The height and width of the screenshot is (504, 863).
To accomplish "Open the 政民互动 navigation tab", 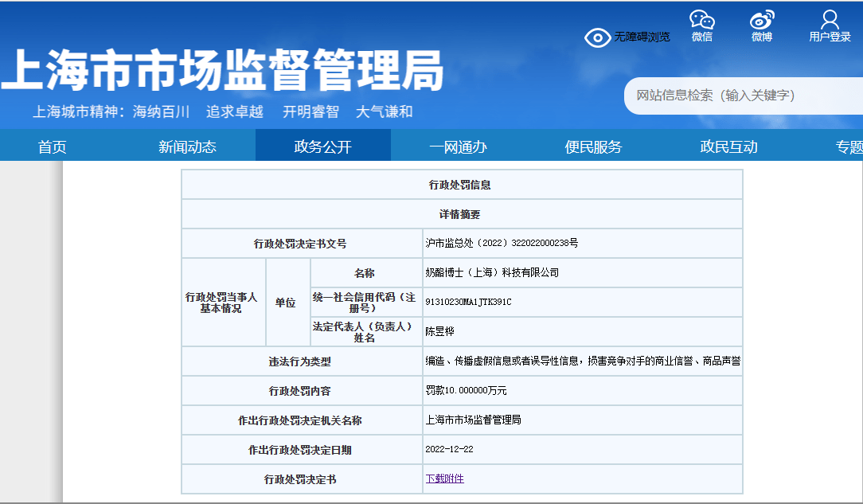I will [x=728, y=147].
